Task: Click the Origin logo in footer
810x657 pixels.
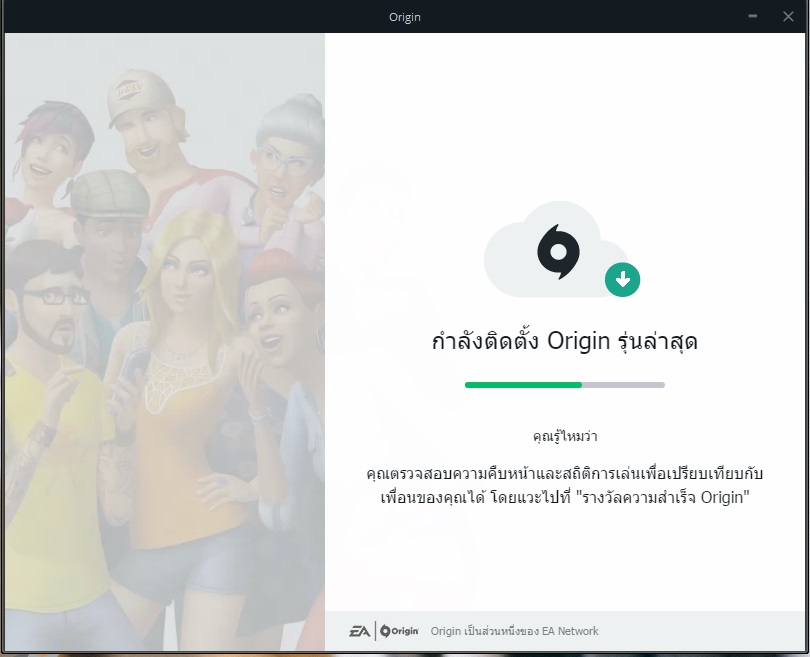Action: [399, 631]
